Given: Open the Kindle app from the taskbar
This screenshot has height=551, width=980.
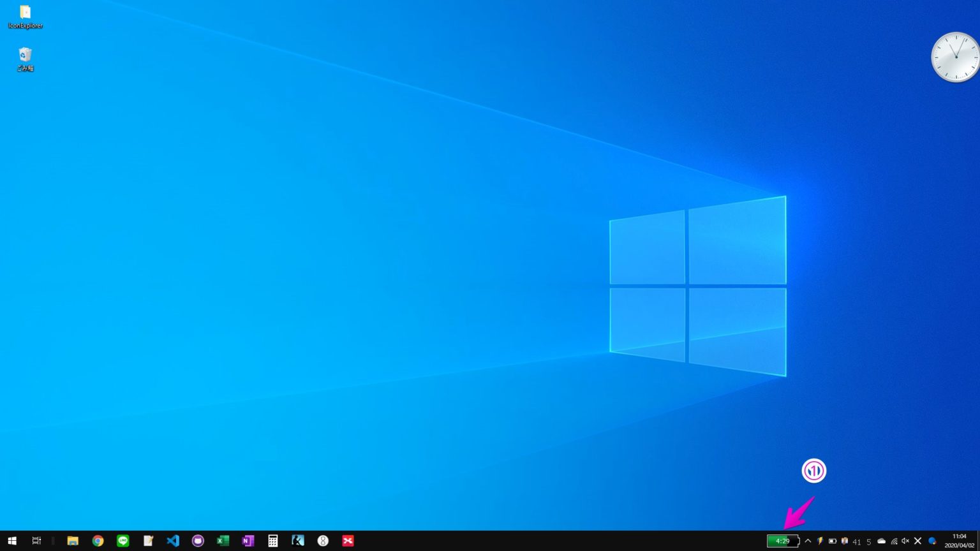Looking at the screenshot, I should point(297,540).
